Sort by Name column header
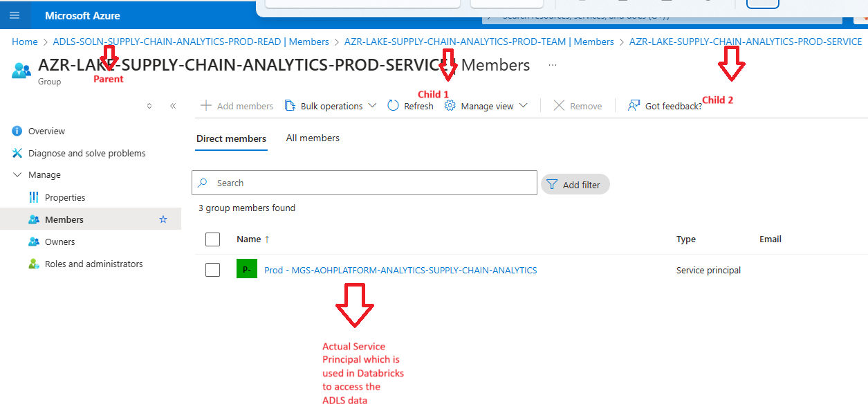The width and height of the screenshot is (868, 418). point(253,239)
